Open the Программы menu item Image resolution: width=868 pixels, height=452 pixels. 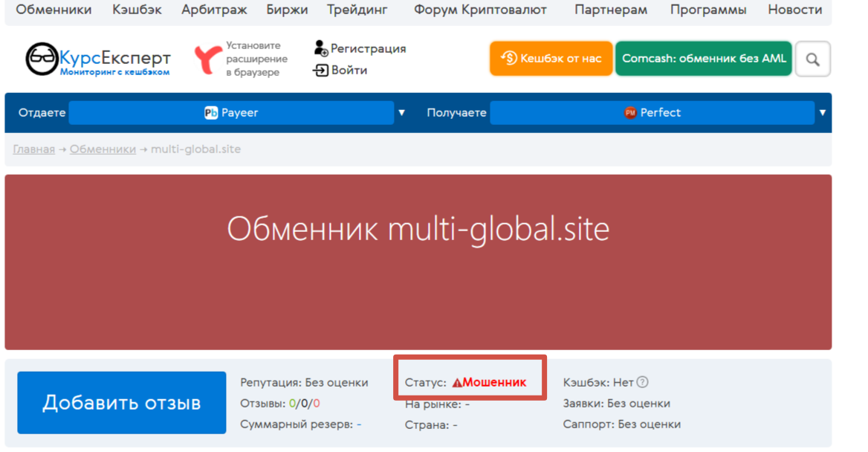pyautogui.click(x=708, y=10)
